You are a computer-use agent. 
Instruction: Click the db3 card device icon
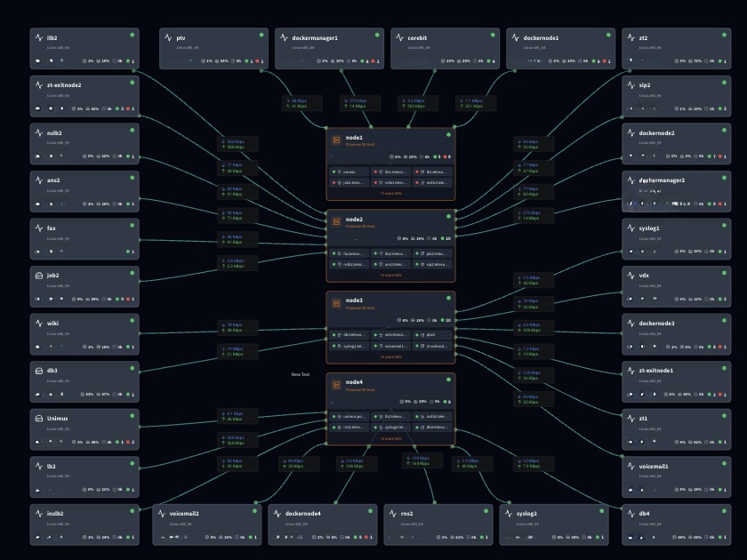click(x=38, y=371)
